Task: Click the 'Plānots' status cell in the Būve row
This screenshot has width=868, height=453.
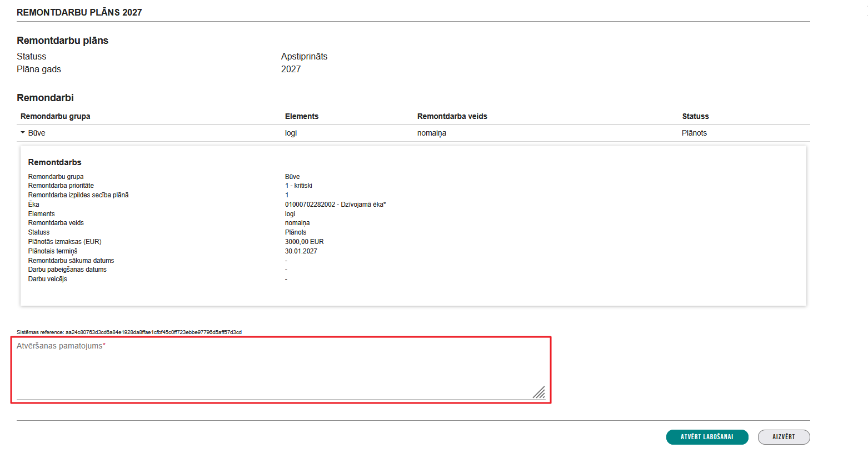Action: tap(694, 133)
